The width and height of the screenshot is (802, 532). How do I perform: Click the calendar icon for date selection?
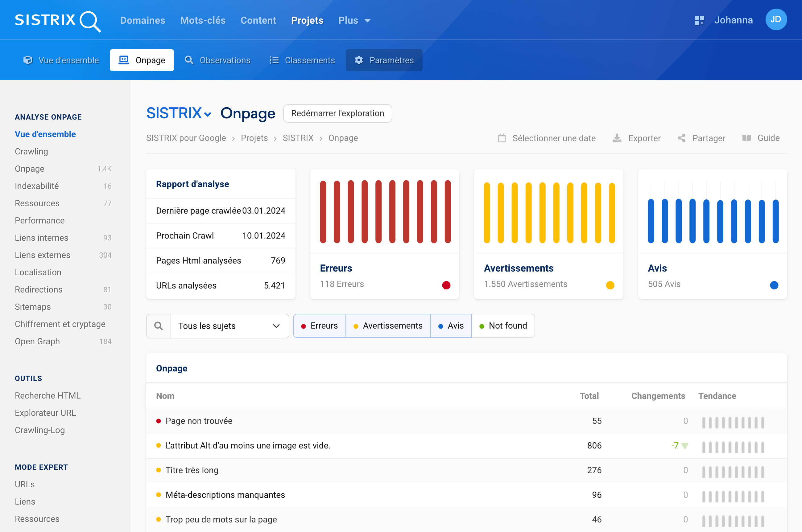502,138
